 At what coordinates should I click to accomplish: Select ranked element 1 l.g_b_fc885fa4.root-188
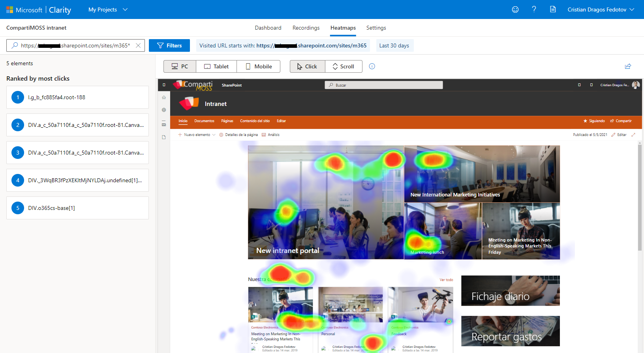(77, 97)
